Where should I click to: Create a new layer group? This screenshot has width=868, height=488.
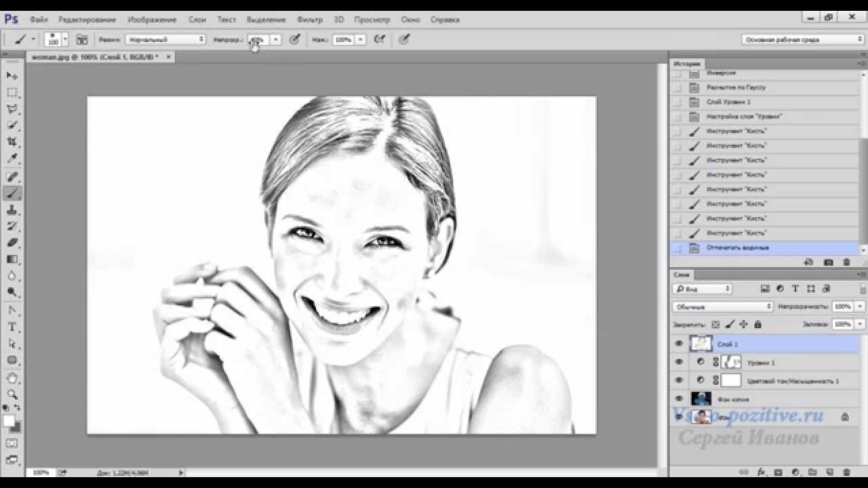(812, 472)
